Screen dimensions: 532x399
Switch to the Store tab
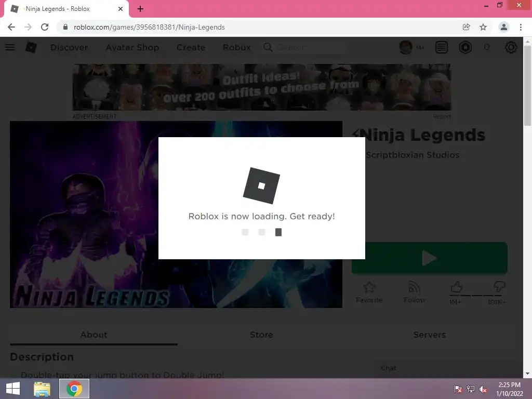[261, 335]
